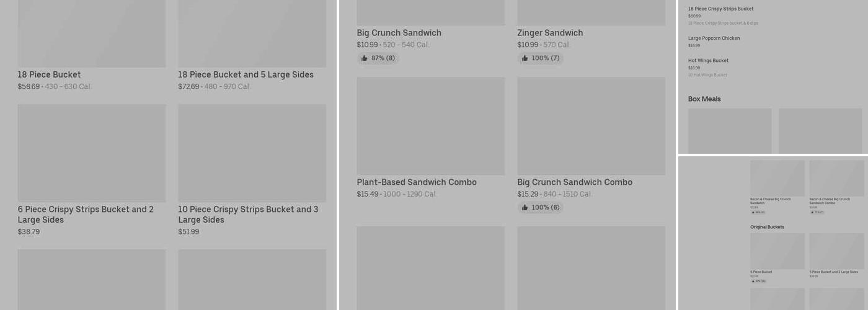Open 6 Piece Crispy Strips Bucket and 2 Large Sides title
Viewport: 868px width, 310px height.
86,215
